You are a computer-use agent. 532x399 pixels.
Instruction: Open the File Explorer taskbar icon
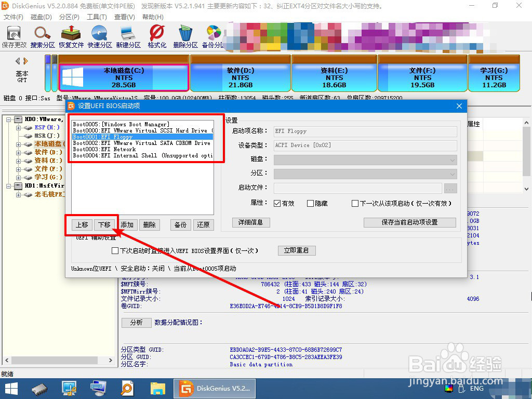157,389
